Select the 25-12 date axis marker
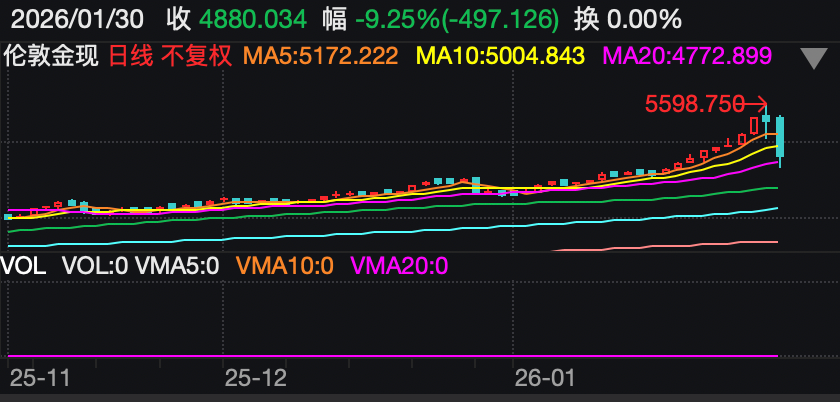The image size is (840, 402). coord(255,378)
